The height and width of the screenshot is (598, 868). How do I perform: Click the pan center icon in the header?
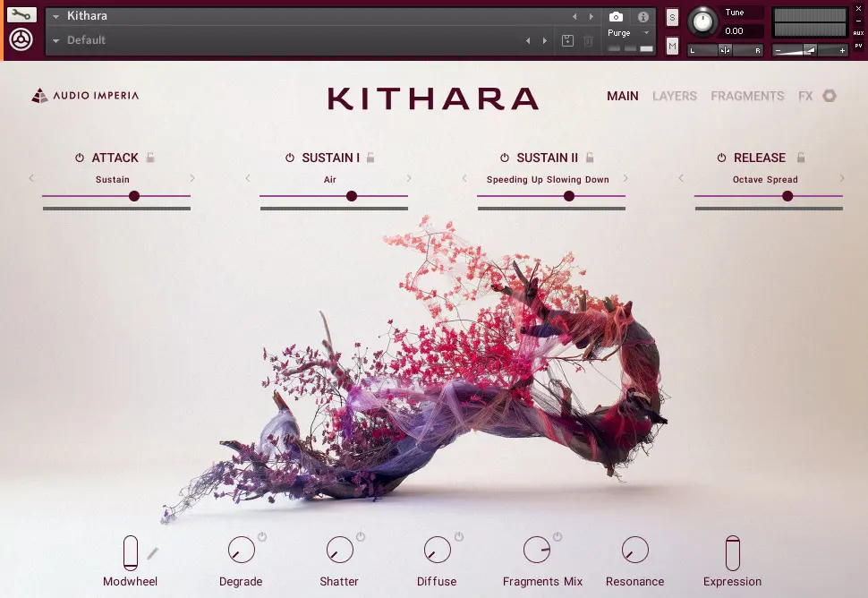[x=725, y=50]
